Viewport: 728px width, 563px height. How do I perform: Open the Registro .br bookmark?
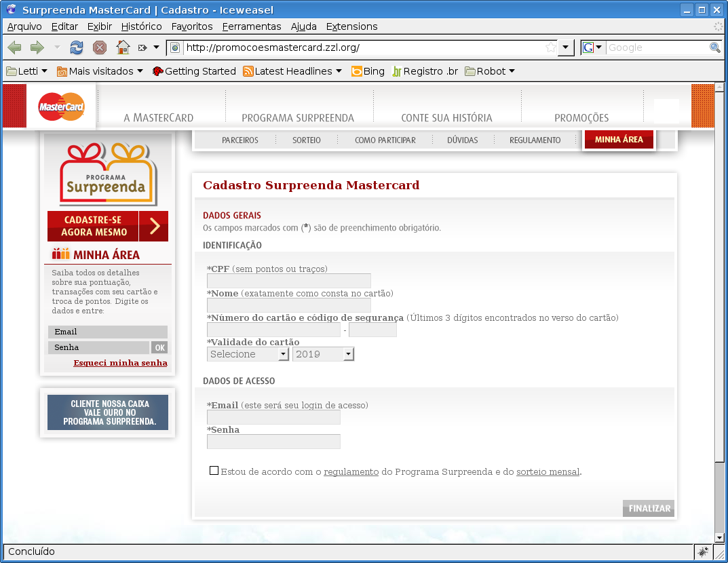(x=425, y=71)
